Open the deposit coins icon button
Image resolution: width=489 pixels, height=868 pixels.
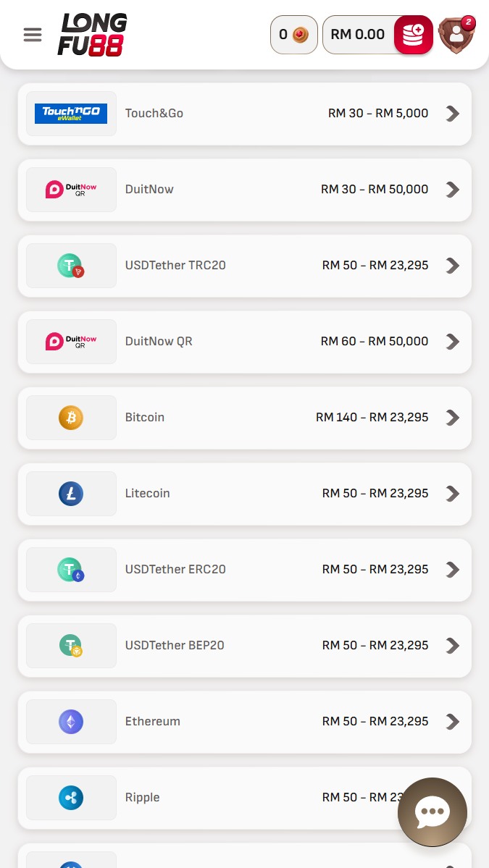[x=413, y=35]
